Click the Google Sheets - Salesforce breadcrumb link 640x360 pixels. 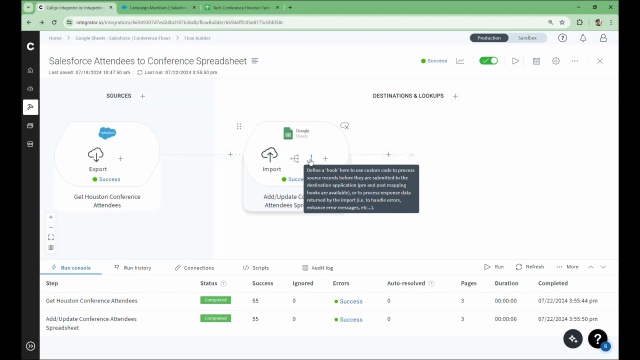(x=123, y=38)
